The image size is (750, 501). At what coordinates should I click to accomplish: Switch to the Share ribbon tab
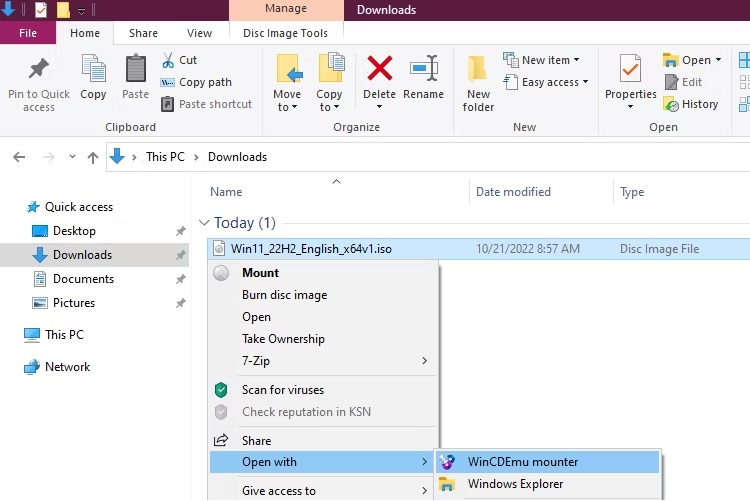click(x=143, y=33)
